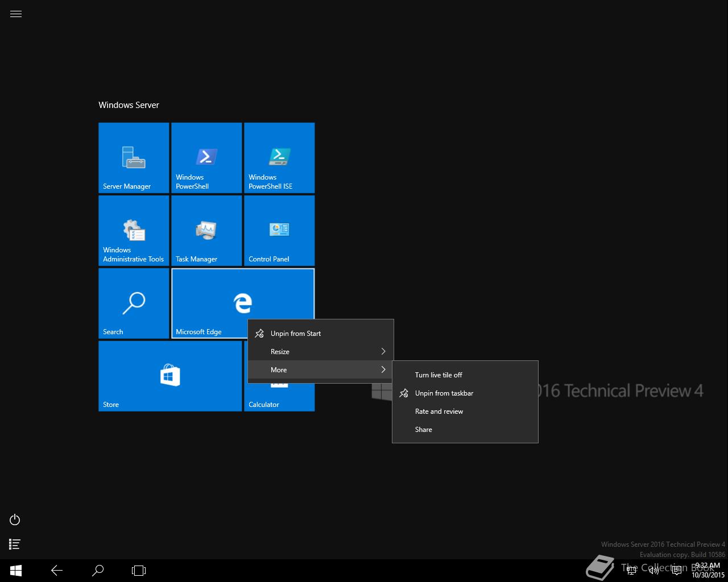728x582 pixels.
Task: Open the Action Center notification icon
Action: pyautogui.click(x=676, y=571)
